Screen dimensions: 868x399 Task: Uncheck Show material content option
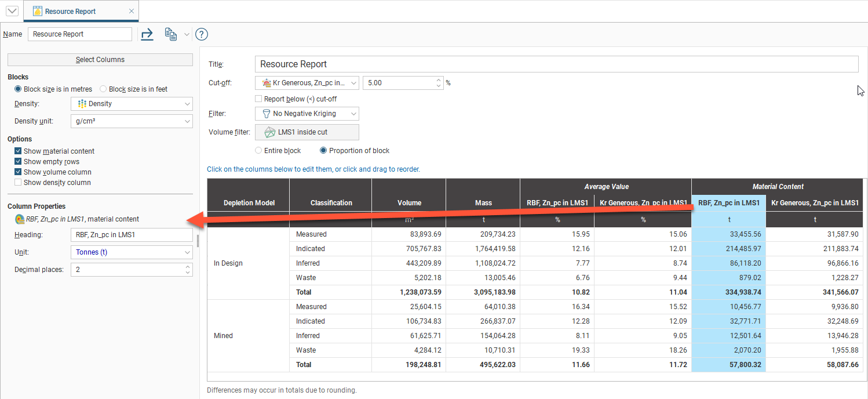tap(19, 151)
